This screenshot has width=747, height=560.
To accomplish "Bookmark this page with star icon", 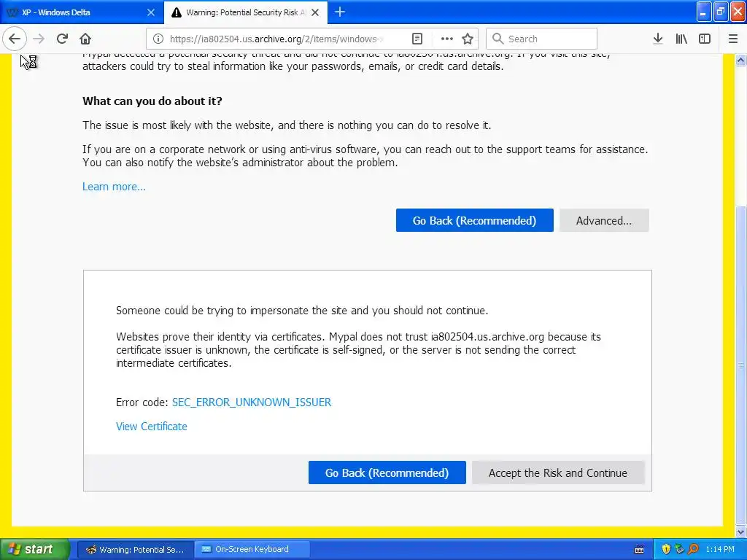I will click(x=468, y=39).
